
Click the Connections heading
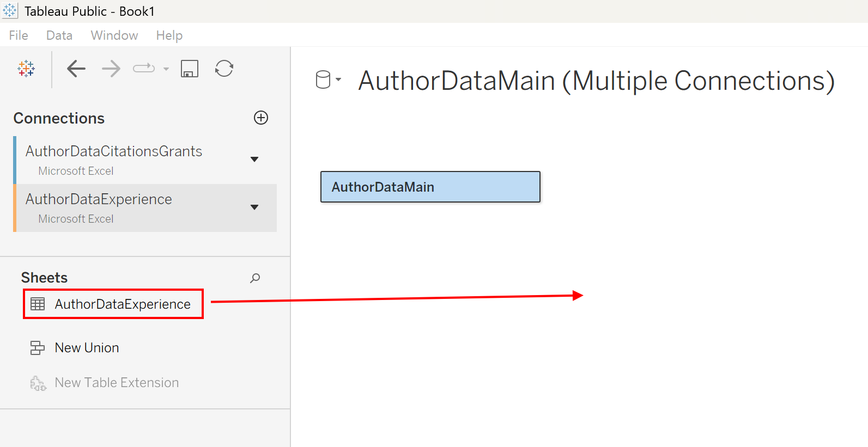[x=59, y=118]
